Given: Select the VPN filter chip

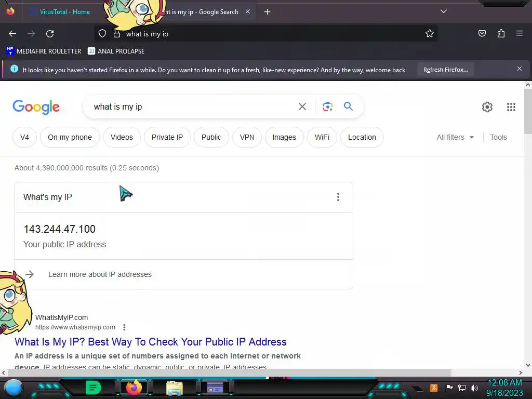Looking at the screenshot, I should 247,137.
